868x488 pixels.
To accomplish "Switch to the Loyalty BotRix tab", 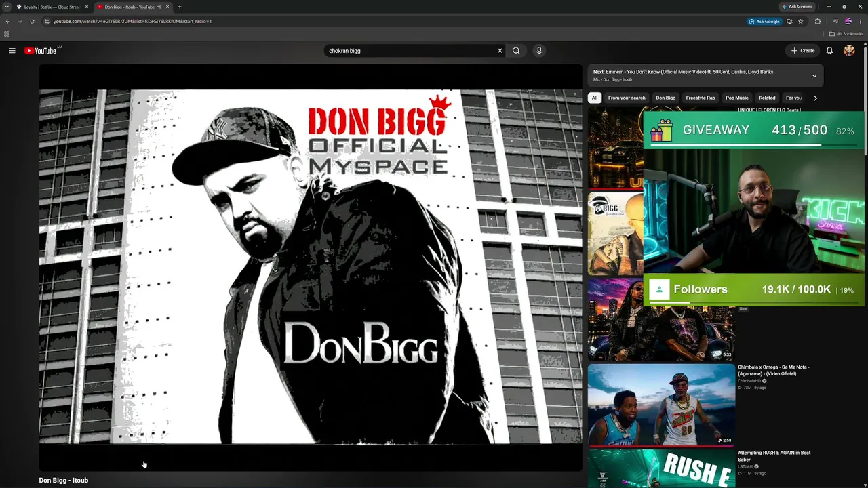I will pos(53,7).
